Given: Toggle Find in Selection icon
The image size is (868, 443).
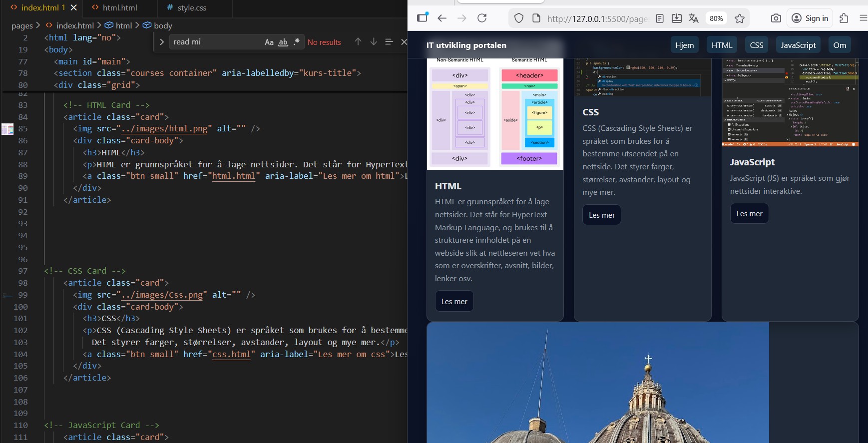Looking at the screenshot, I should [389, 42].
